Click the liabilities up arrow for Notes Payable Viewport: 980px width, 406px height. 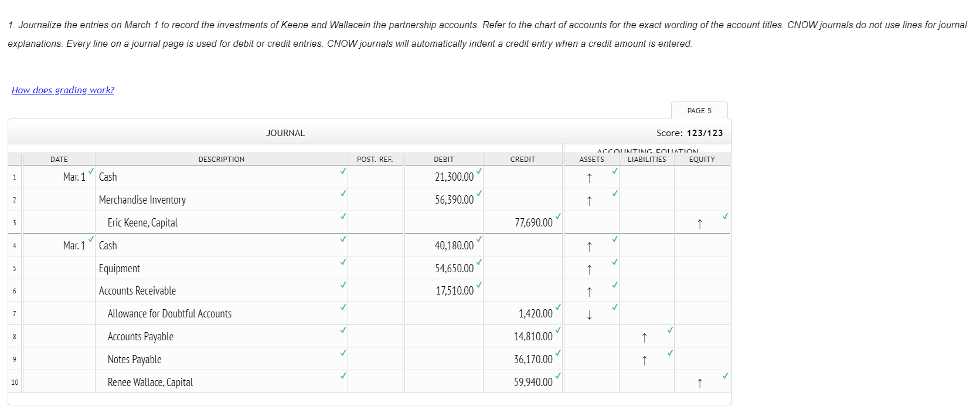(x=645, y=360)
